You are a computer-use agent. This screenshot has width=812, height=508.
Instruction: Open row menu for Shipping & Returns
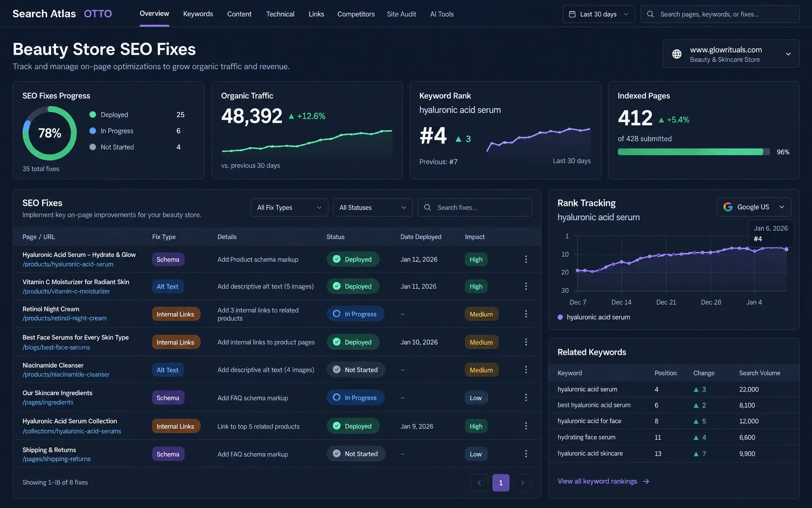pos(526,454)
